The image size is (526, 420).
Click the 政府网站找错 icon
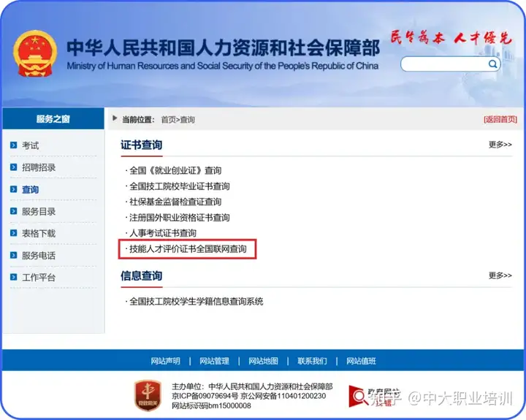point(374,397)
